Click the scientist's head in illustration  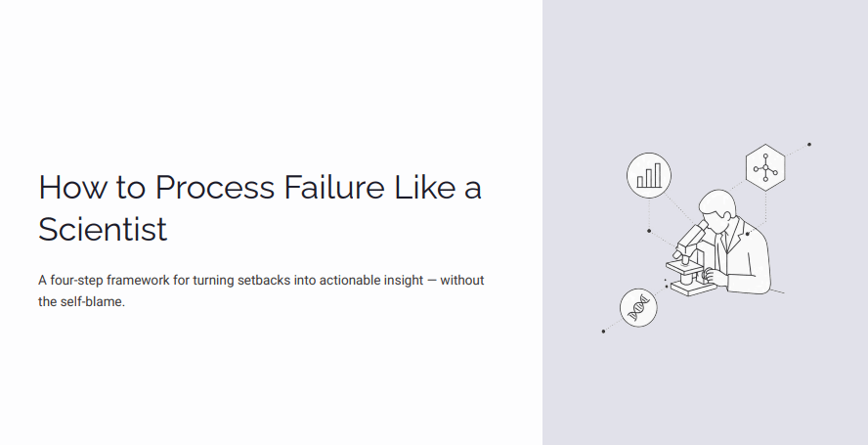click(x=718, y=211)
